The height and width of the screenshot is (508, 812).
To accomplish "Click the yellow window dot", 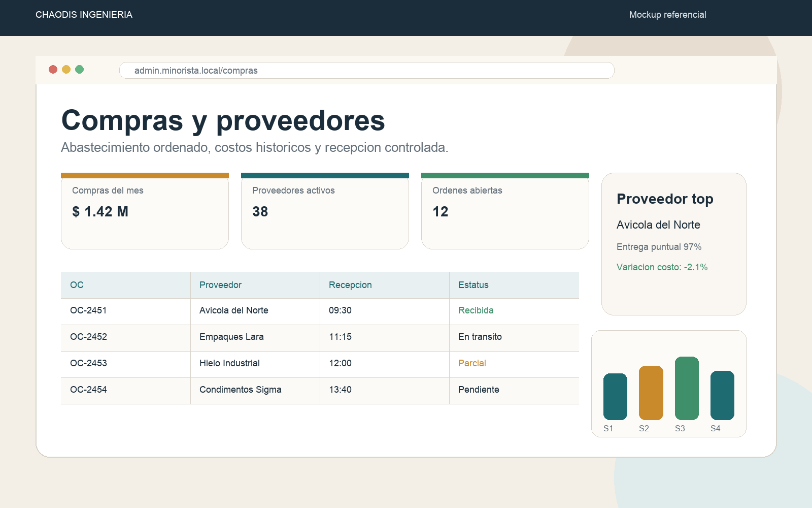I will [x=66, y=70].
